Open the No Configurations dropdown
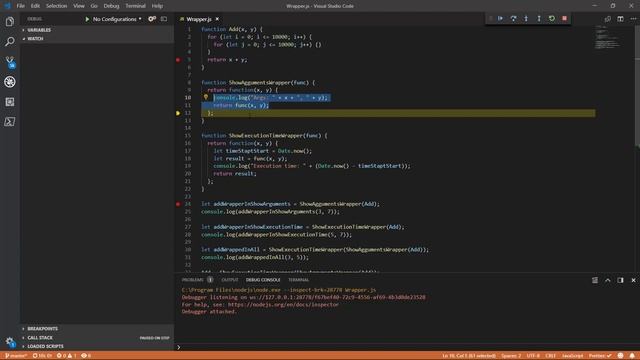Image resolution: width=640 pixels, height=360 pixels. 117,19
